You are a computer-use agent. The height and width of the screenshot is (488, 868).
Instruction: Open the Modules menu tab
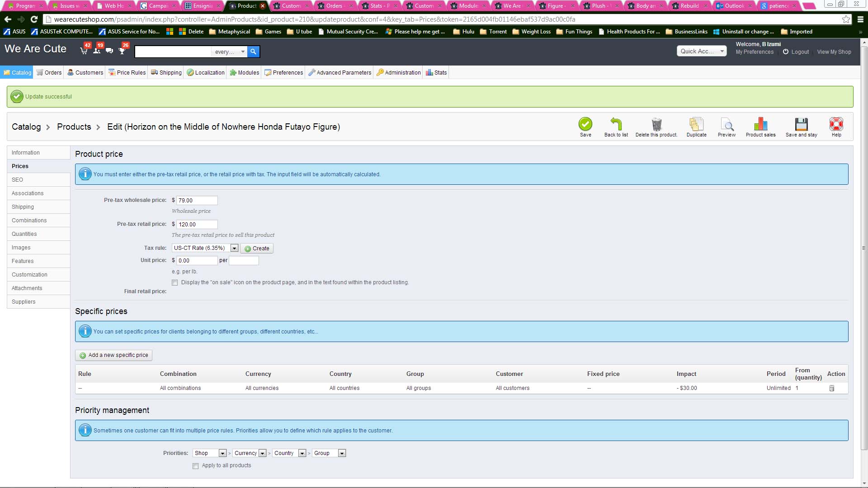click(244, 73)
